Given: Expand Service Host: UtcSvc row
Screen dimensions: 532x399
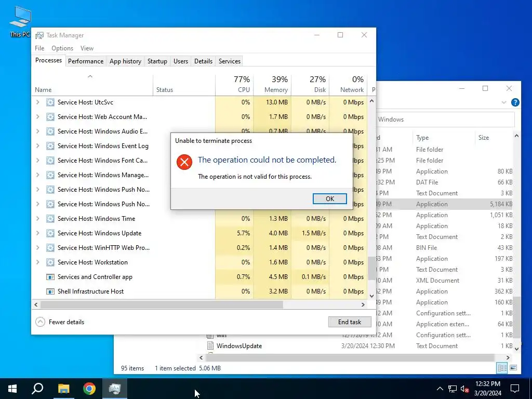Looking at the screenshot, I should pyautogui.click(x=37, y=102).
